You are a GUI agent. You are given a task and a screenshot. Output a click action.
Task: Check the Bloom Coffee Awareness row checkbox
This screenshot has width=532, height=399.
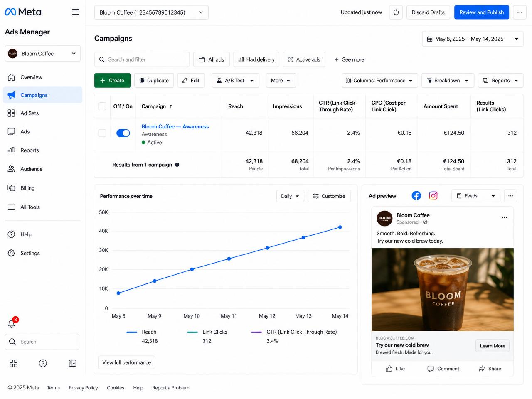pos(102,133)
